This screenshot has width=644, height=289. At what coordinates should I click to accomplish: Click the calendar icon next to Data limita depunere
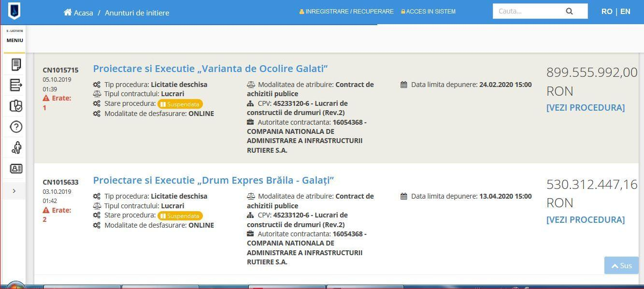point(404,84)
